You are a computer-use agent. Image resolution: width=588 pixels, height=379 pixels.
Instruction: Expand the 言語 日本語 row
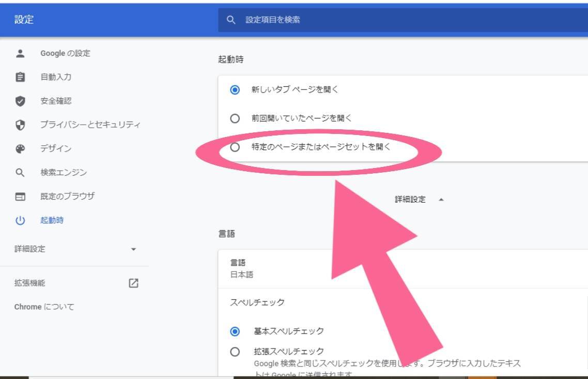403,269
